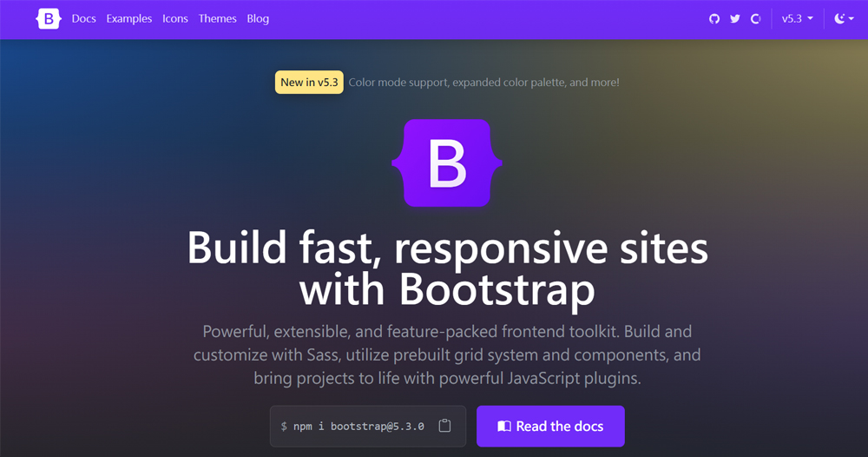This screenshot has width=868, height=457.
Task: Copy the npm command with clipboard icon
Action: point(444,426)
